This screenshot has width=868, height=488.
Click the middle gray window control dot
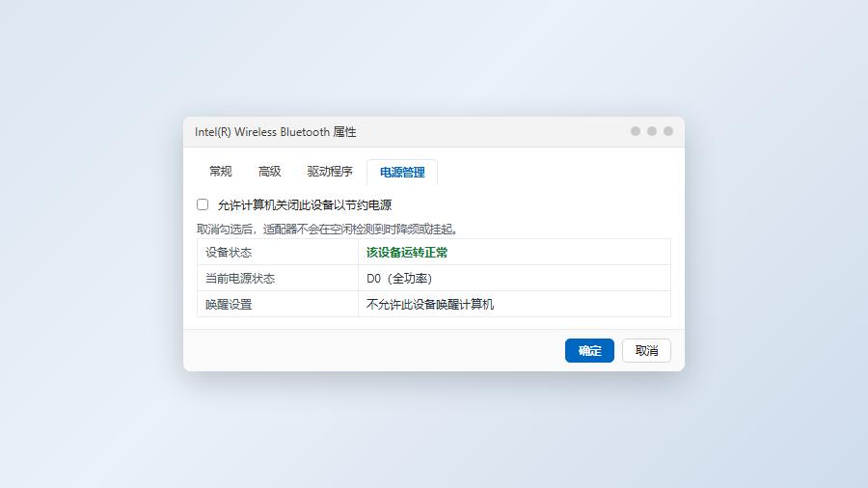tap(652, 131)
